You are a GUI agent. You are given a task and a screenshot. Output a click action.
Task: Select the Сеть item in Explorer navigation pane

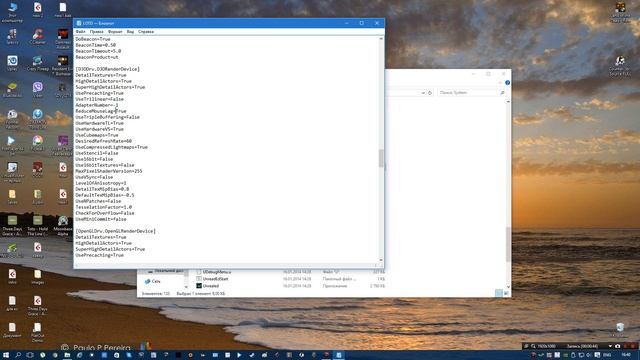click(x=153, y=281)
